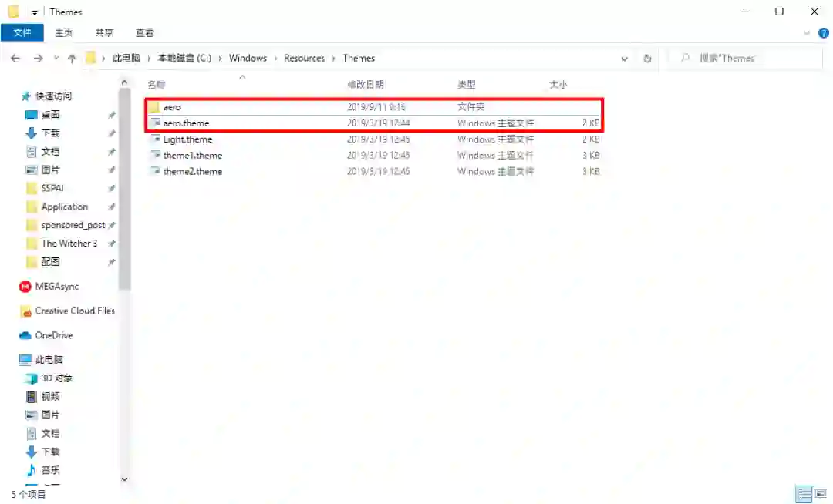Open the help question mark icon
833x504 pixels.
(x=824, y=33)
